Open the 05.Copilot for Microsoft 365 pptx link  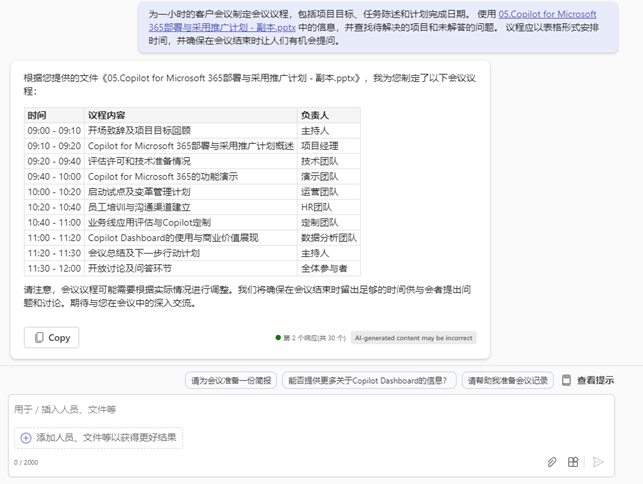point(372,21)
